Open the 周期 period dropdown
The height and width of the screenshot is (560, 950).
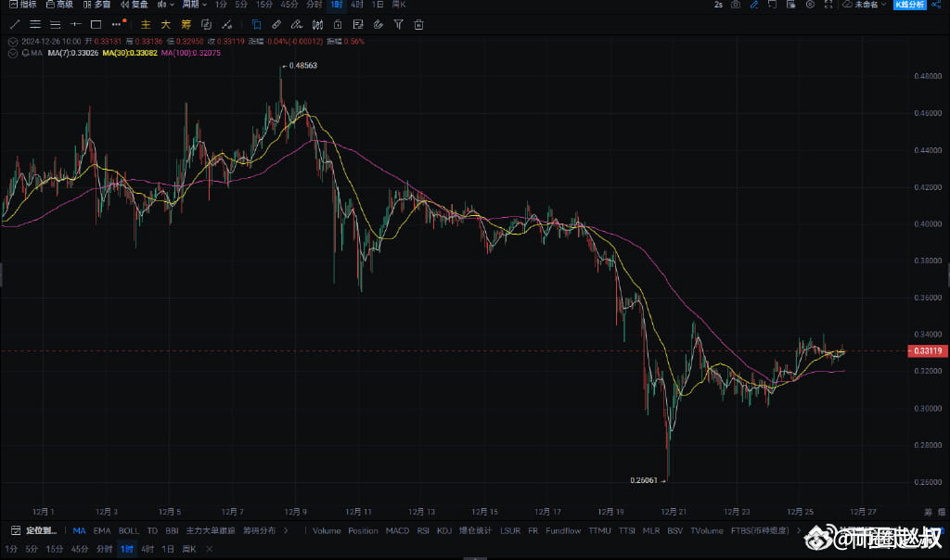195,5
